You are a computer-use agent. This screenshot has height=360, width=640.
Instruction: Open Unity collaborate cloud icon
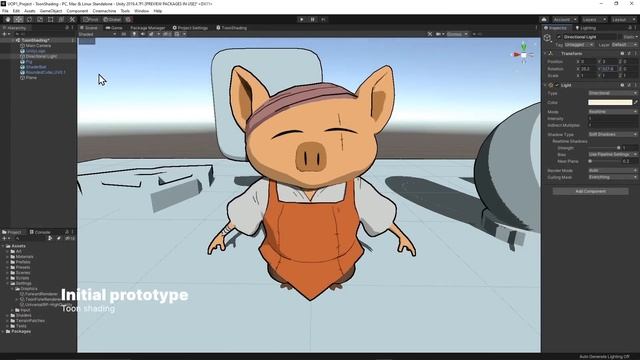tap(544, 20)
